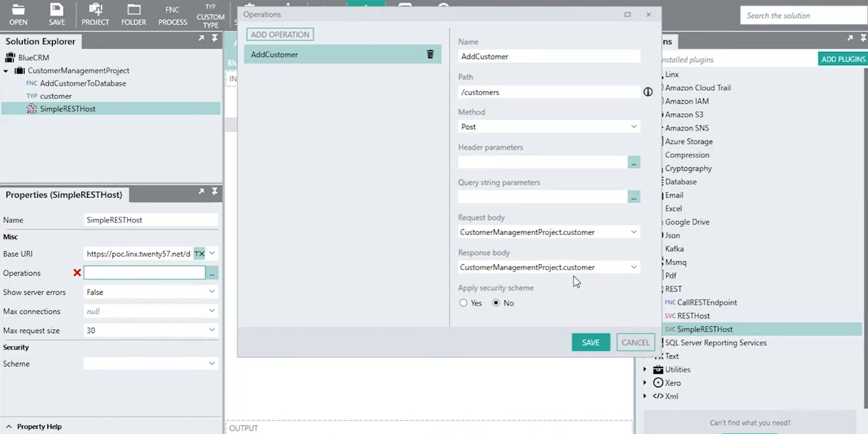This screenshot has width=868, height=434.
Task: Expand the Property Help section
Action: coord(9,426)
